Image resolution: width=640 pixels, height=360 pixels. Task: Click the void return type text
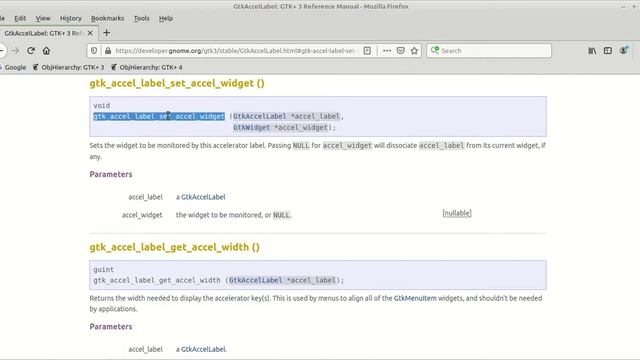pyautogui.click(x=102, y=106)
